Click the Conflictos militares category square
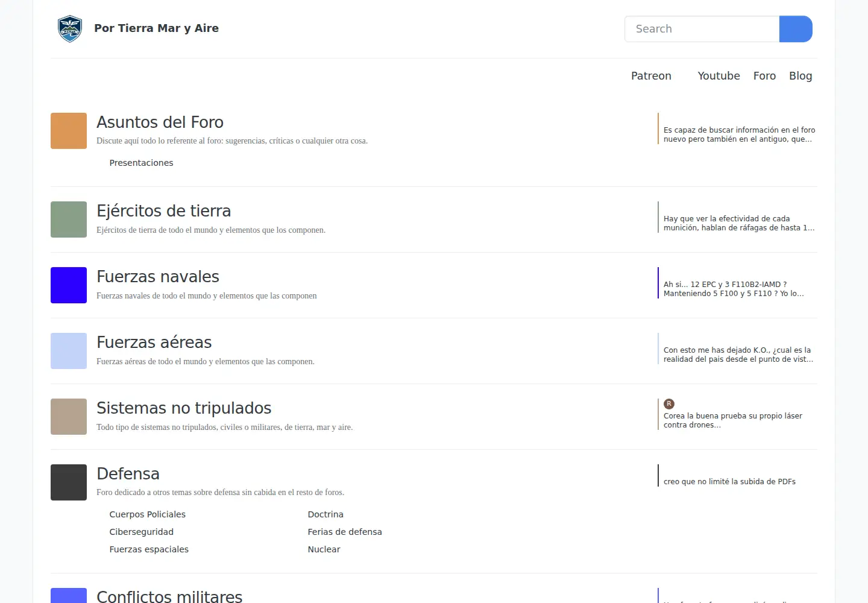 [69, 596]
